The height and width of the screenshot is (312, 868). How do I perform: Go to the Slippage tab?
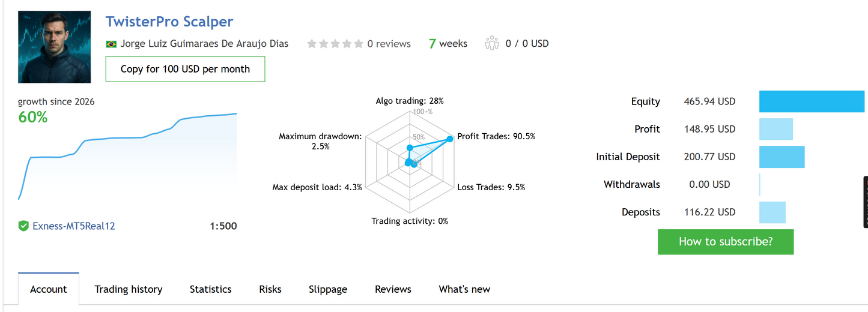pyautogui.click(x=328, y=289)
